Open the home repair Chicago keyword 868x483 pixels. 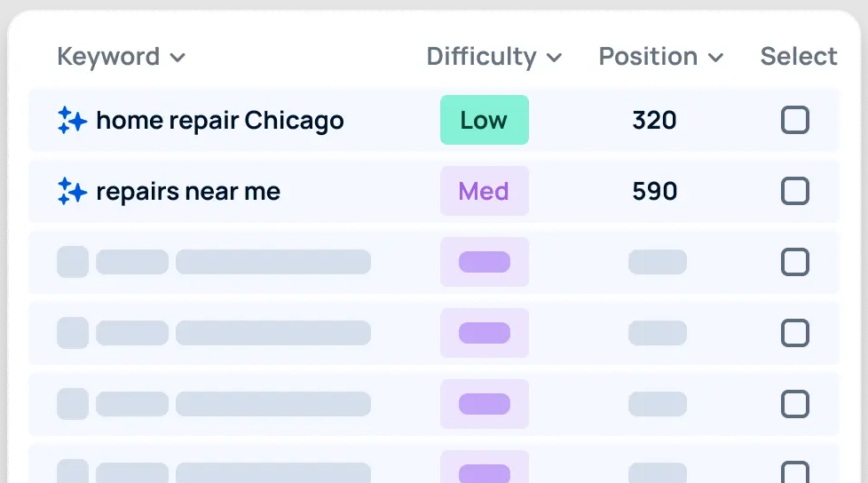219,120
